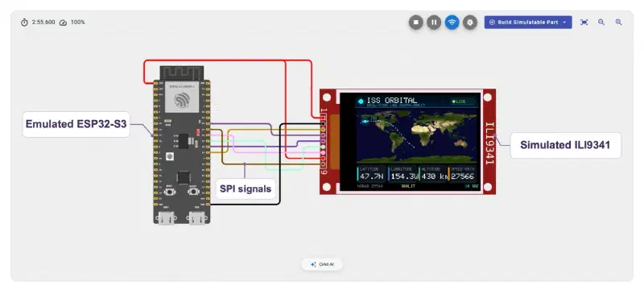Image resolution: width=644 pixels, height=294 pixels.
Task: Open the Cirkit AI assistant
Action: point(322,264)
